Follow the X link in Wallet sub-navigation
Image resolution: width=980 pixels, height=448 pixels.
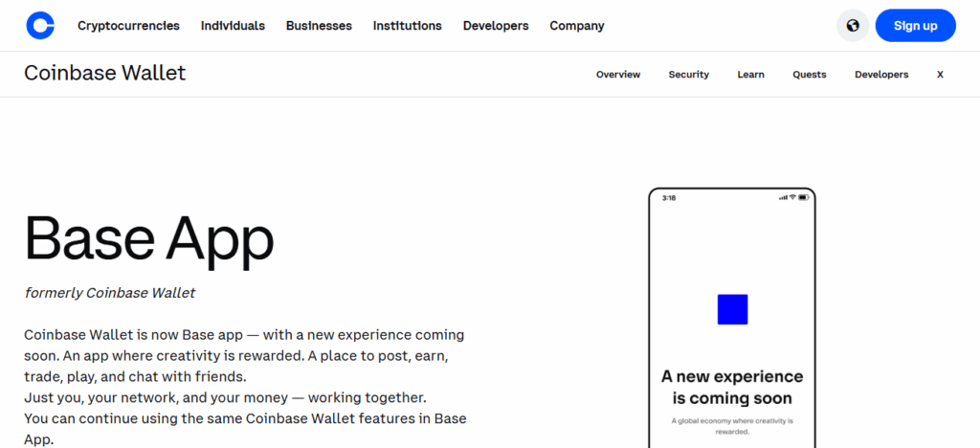[940, 75]
